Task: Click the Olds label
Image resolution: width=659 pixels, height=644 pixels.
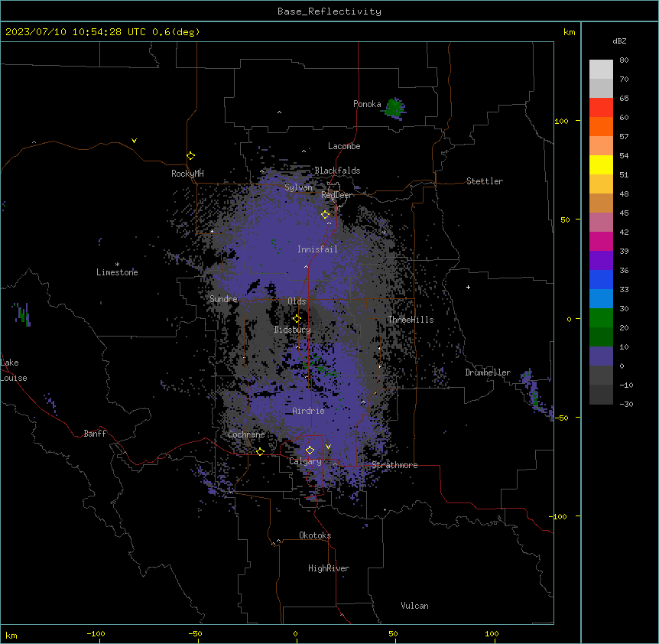Action: (x=297, y=301)
